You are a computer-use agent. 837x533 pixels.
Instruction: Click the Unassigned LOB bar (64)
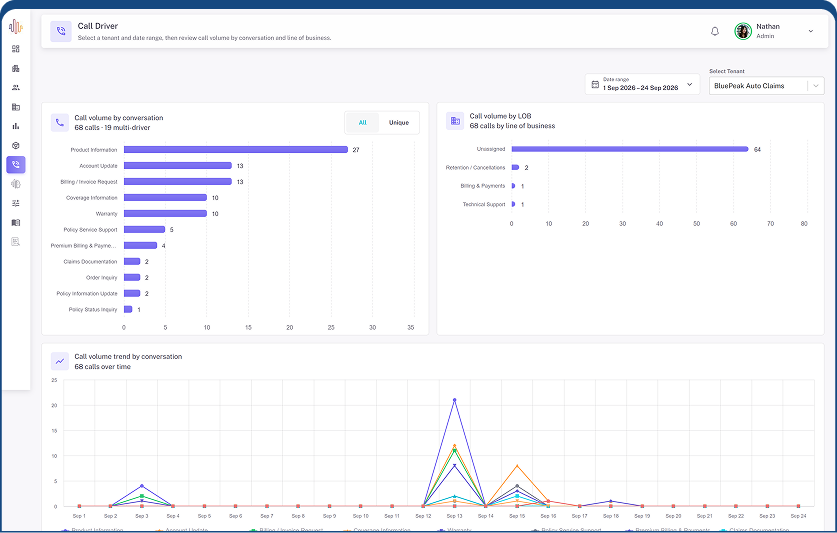pyautogui.click(x=630, y=149)
